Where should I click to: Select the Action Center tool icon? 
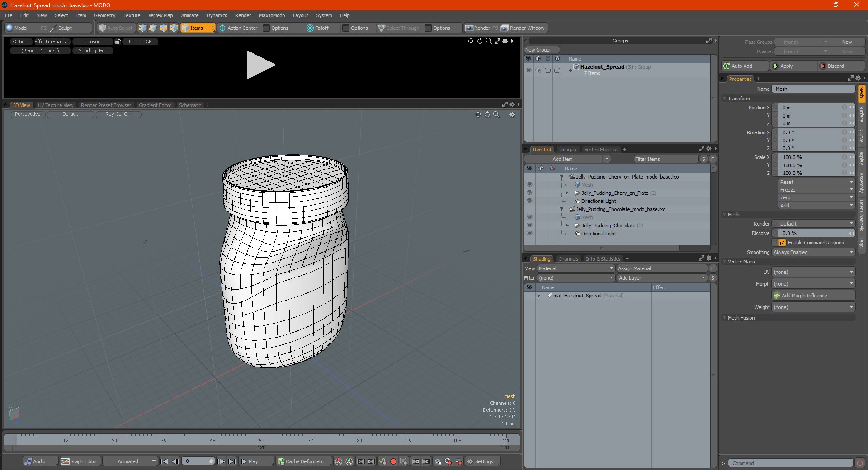[222, 28]
